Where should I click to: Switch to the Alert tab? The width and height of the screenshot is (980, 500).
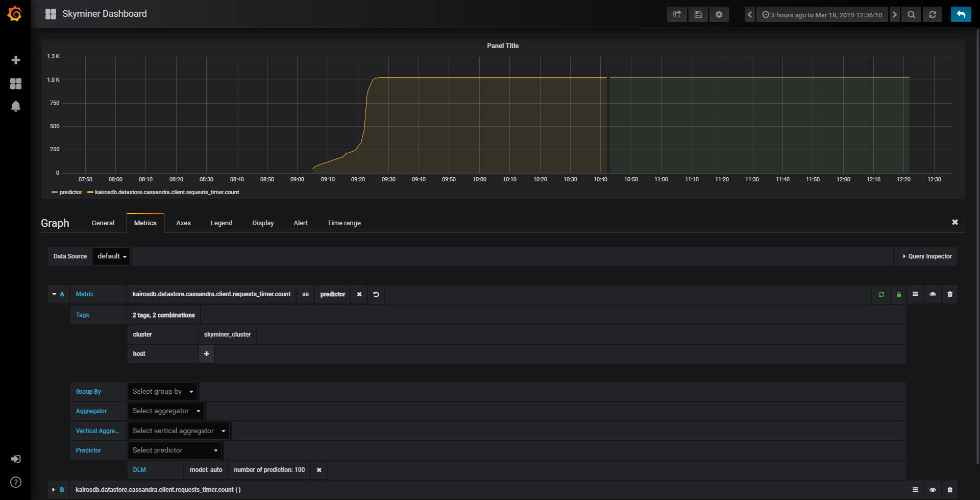(301, 223)
